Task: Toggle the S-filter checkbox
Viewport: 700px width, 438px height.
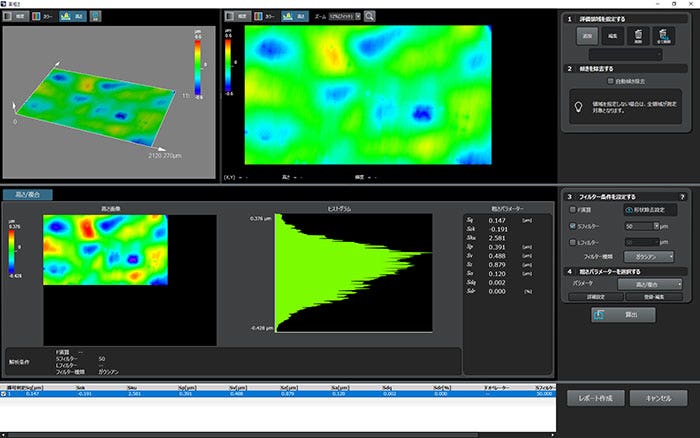Action: [572, 226]
